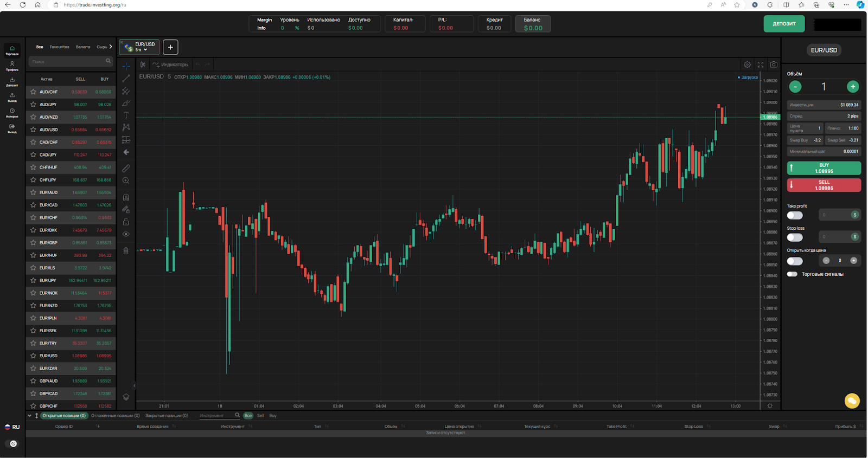The height and width of the screenshot is (458, 868).
Task: Open the Торговля (trading) sidebar section
Action: (x=12, y=50)
